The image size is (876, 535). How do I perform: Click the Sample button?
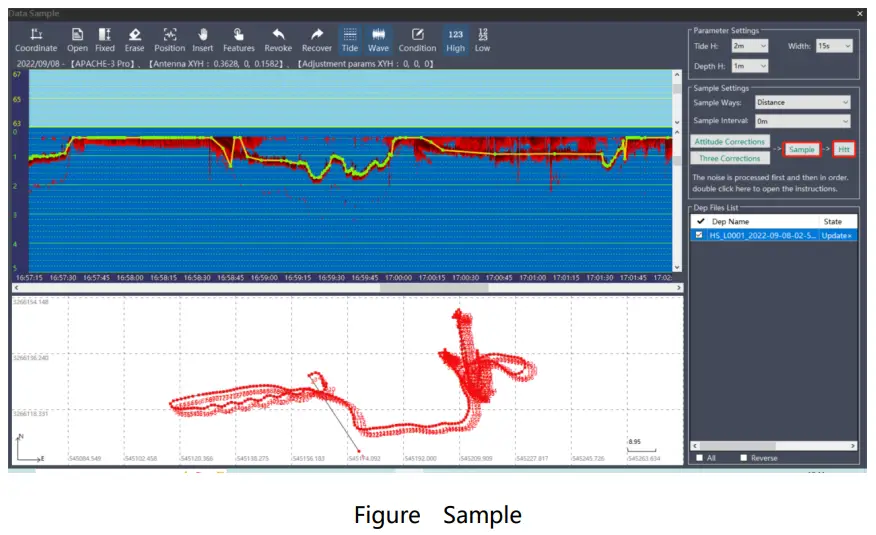(x=802, y=149)
